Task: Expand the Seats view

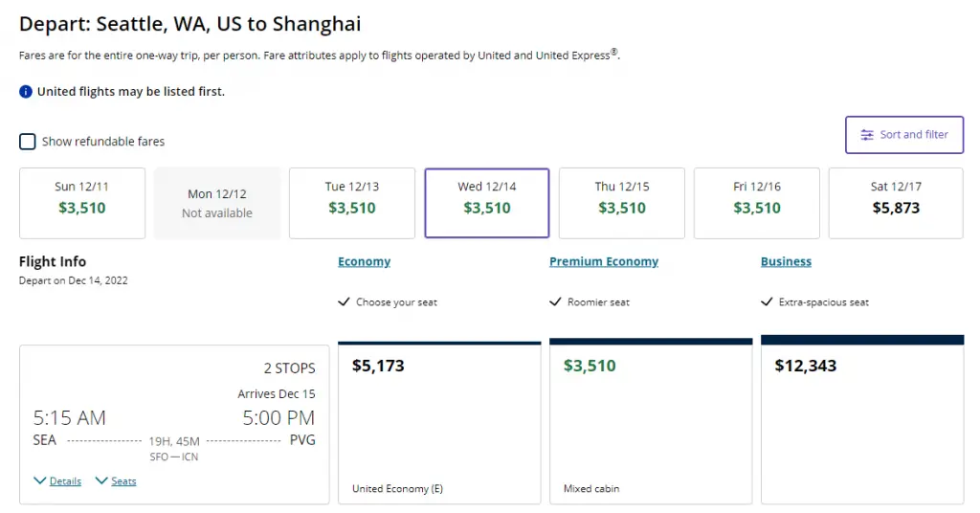Action: [x=123, y=481]
